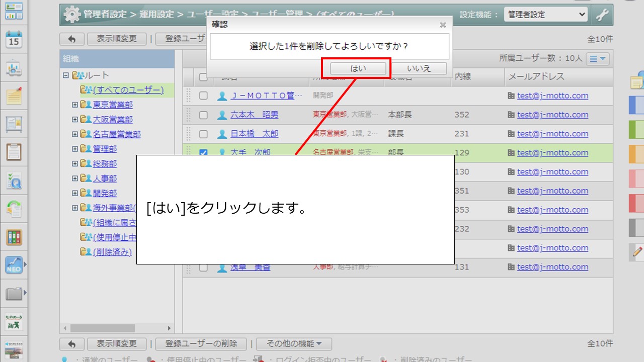The image size is (644, 362).
Task: Check the box for 六本木 昭男
Action: click(203, 115)
